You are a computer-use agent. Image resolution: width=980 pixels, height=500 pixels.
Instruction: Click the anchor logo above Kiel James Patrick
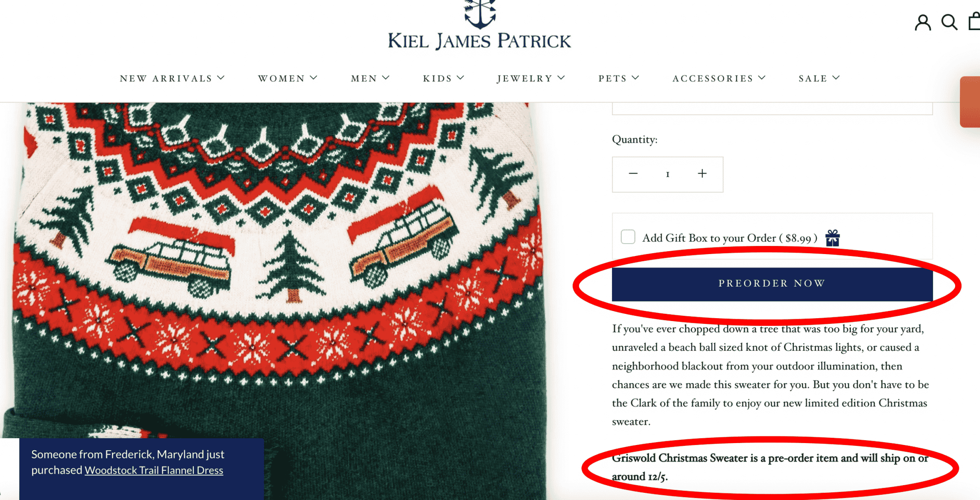(480, 14)
